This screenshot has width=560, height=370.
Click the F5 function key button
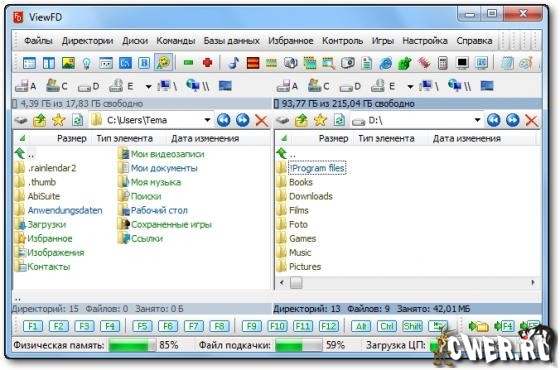142,326
